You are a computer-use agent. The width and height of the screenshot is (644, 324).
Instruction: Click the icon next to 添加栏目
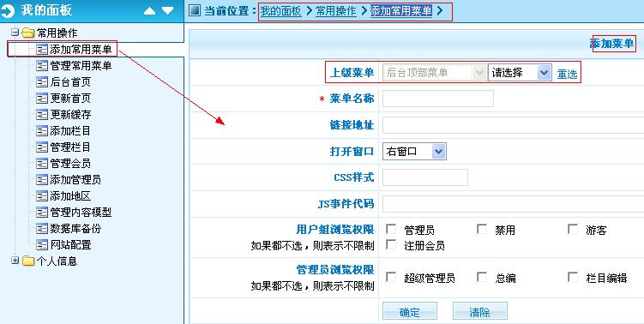(x=42, y=131)
